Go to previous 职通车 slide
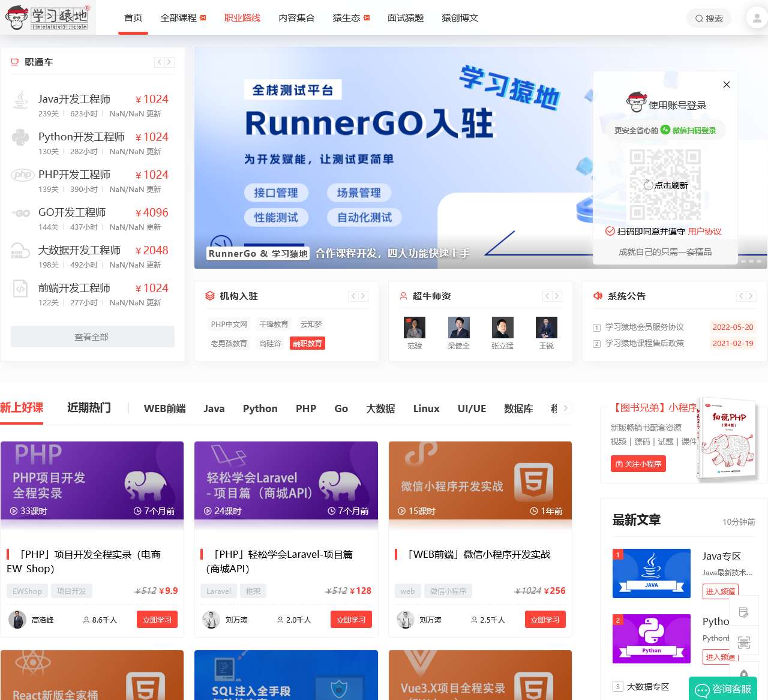Image resolution: width=768 pixels, height=700 pixels. tap(159, 62)
